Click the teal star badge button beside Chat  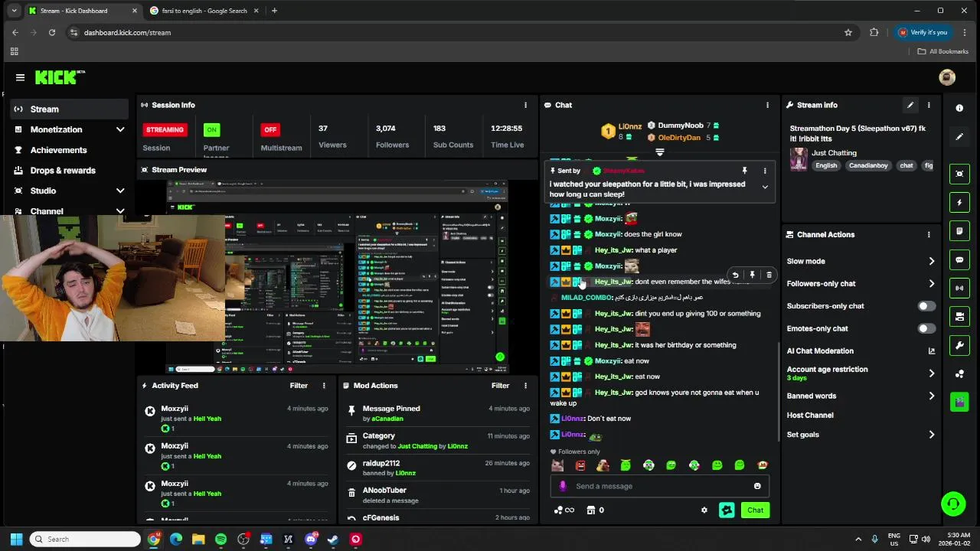point(727,510)
